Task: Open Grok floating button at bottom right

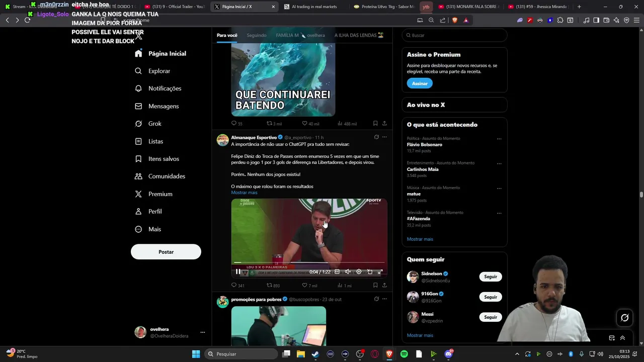Action: click(x=625, y=318)
